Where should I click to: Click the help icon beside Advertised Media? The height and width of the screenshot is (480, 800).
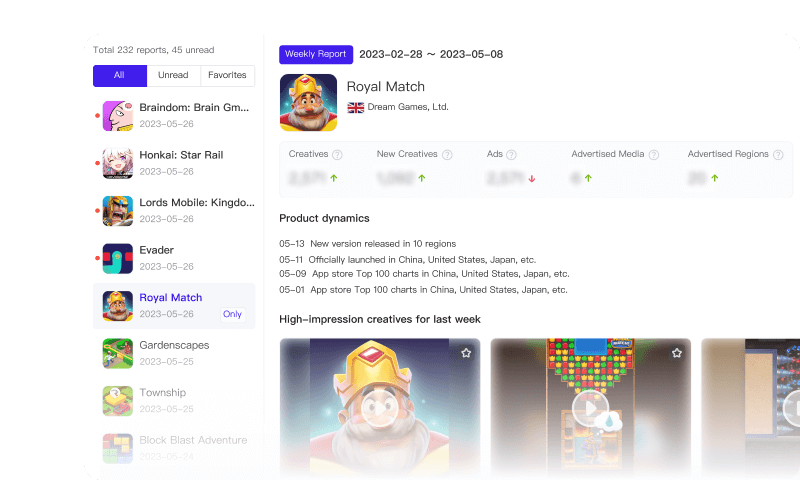click(x=653, y=155)
